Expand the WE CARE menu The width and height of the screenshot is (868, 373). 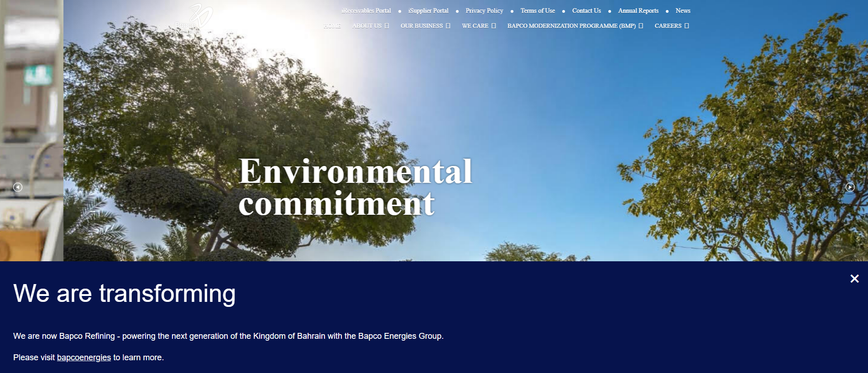point(479,26)
